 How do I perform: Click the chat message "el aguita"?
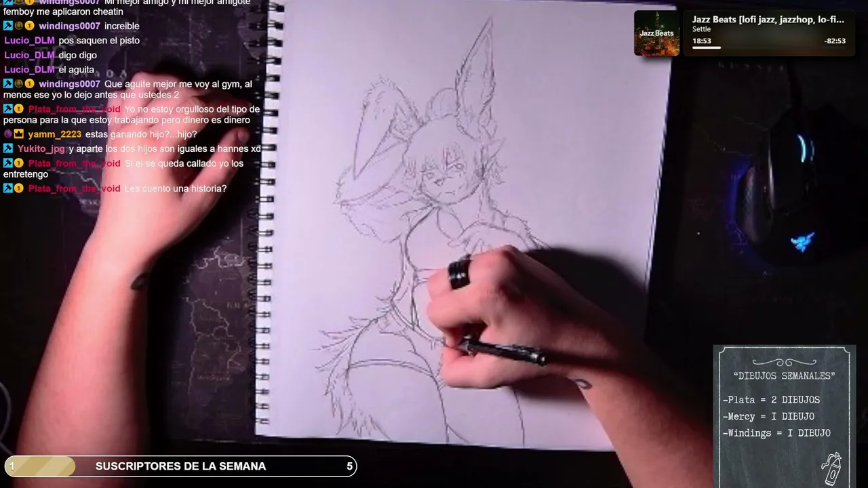(77, 69)
